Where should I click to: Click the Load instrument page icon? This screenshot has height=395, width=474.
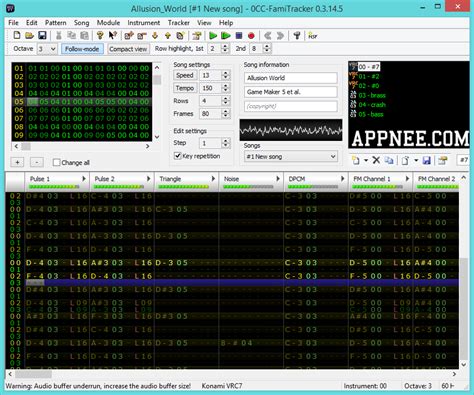(x=405, y=160)
